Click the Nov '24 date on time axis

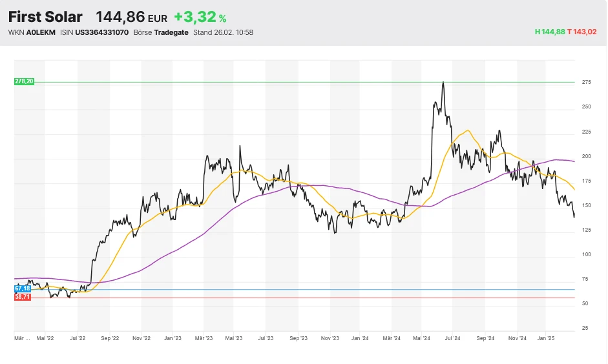pos(517,338)
